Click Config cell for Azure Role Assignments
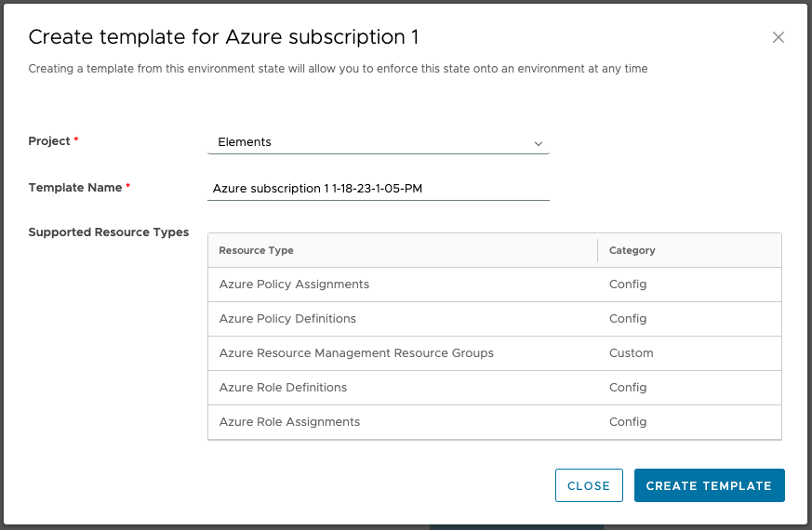Screen dimensions: 812x530 pos(628,422)
